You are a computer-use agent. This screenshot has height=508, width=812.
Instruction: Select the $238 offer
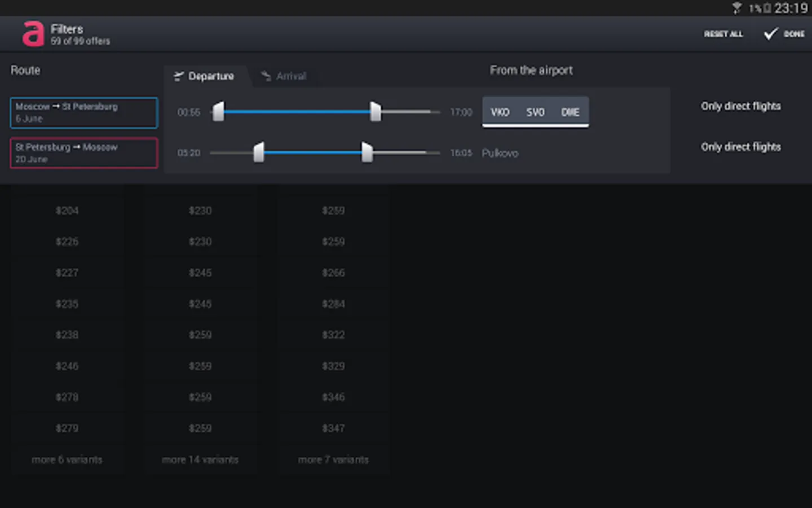click(x=67, y=335)
